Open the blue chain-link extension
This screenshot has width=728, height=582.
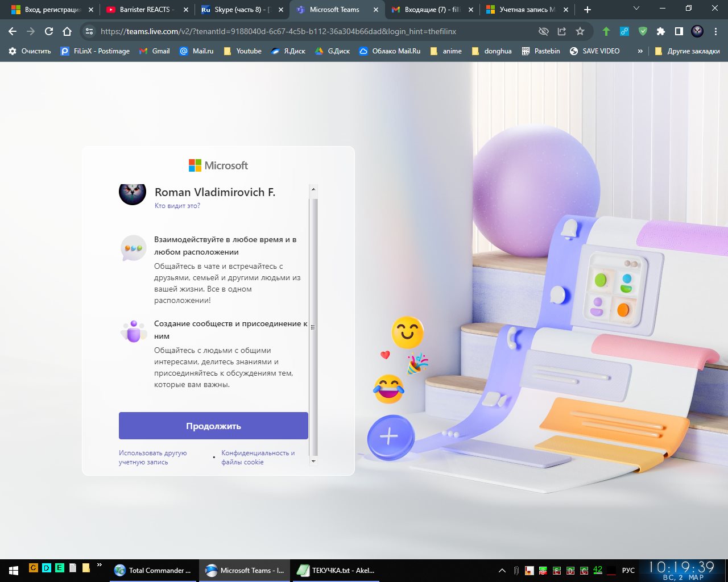coord(624,31)
